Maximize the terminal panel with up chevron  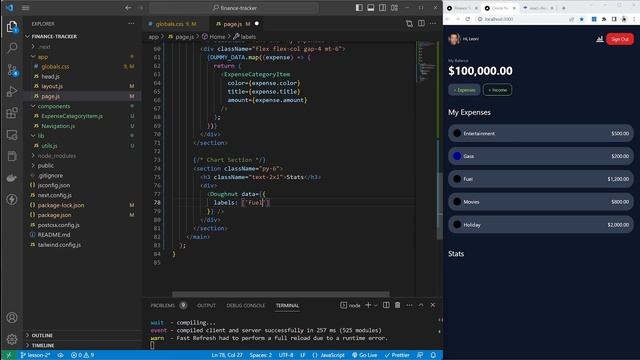(x=421, y=305)
